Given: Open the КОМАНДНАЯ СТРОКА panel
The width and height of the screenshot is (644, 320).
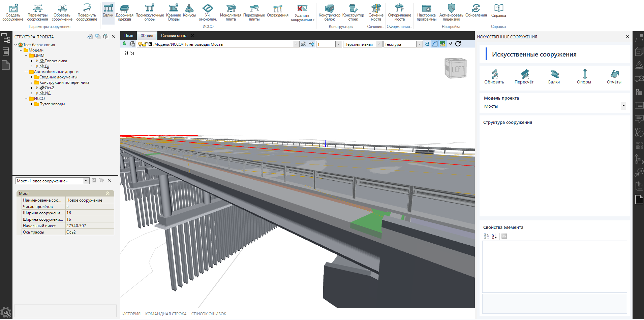Looking at the screenshot, I should tap(166, 314).
